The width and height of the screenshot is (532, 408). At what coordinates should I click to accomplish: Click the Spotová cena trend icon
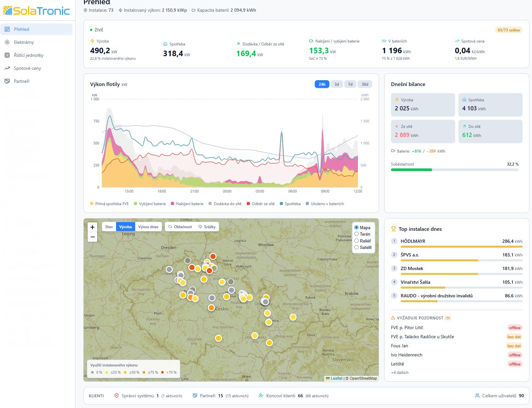457,41
